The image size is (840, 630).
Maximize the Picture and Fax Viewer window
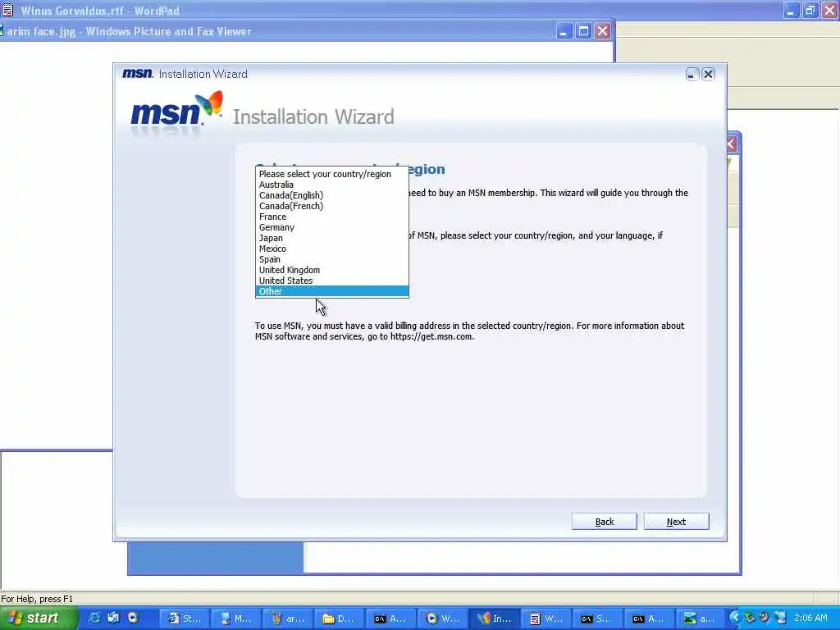tap(583, 31)
